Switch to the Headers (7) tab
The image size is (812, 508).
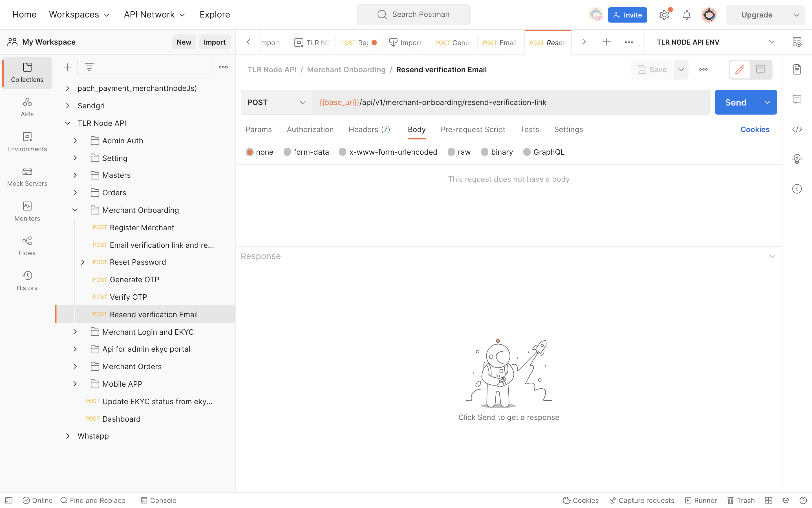pyautogui.click(x=369, y=130)
